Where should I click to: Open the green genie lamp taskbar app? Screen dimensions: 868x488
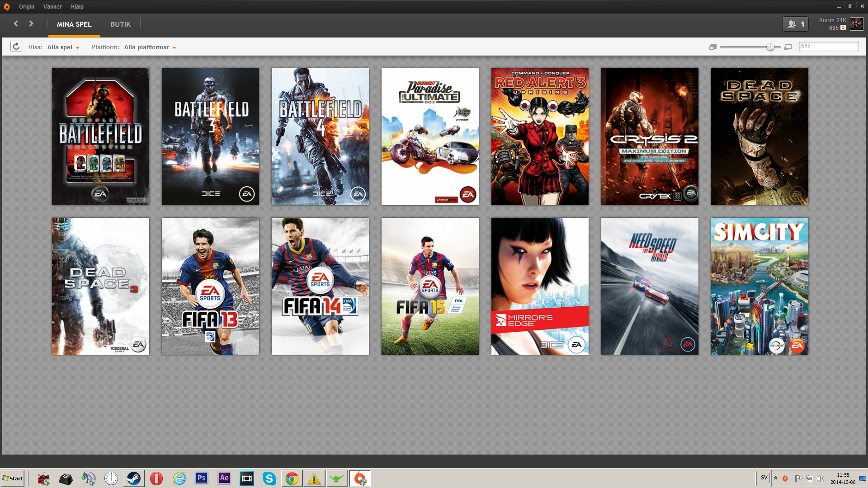pos(337,479)
